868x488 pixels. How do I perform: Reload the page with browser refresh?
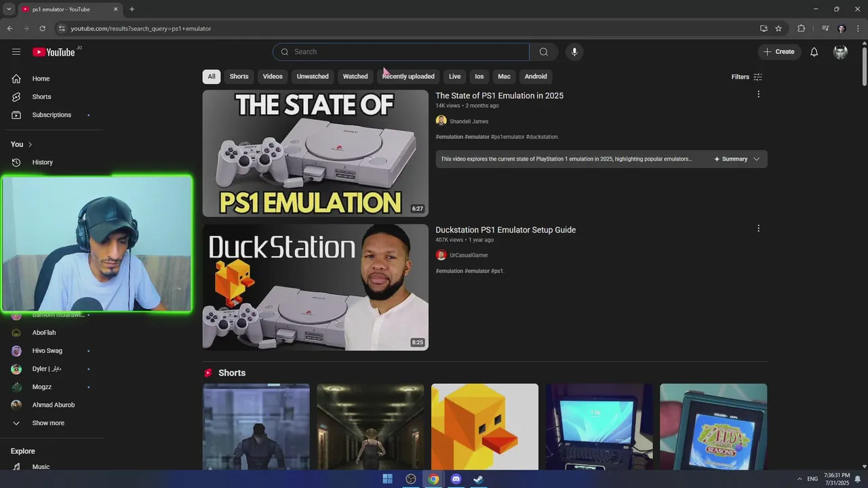pos(42,28)
